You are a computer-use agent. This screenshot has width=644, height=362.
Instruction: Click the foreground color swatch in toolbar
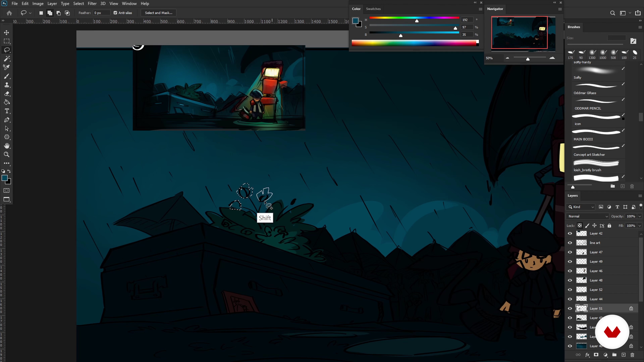[5, 178]
